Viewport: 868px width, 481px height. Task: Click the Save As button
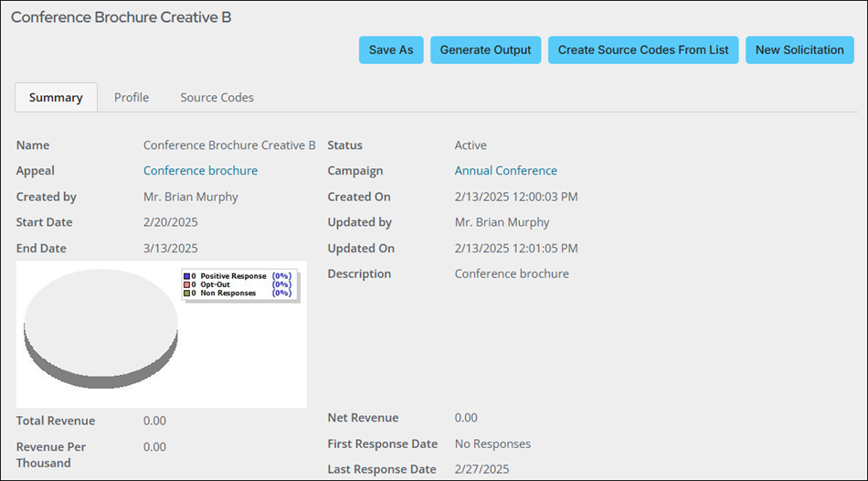391,50
